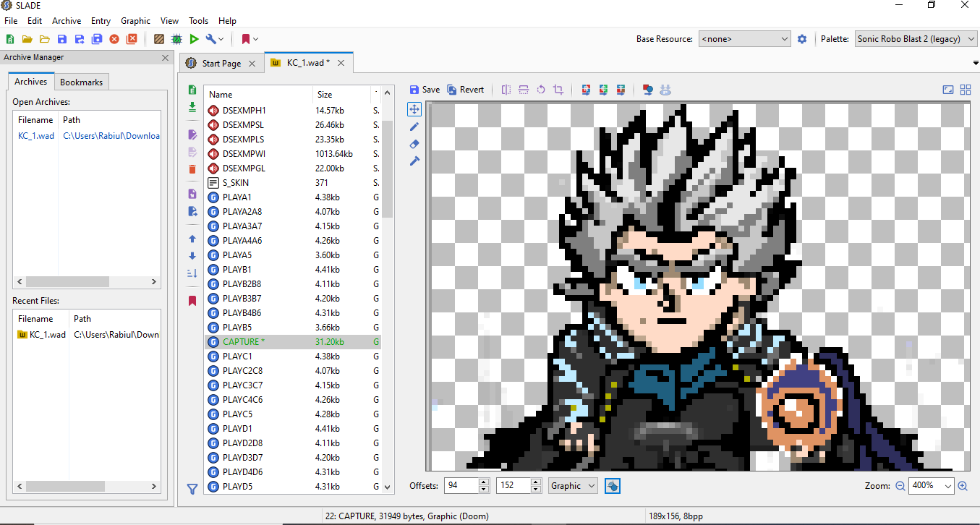980x525 pixels.
Task: Click the Crop graphic icon
Action: coord(558,90)
